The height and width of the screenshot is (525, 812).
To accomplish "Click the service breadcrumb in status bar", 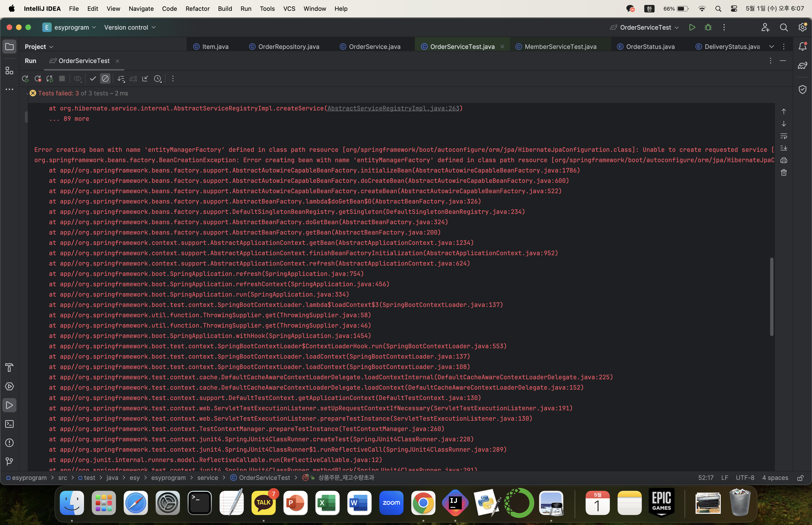I will (207, 478).
